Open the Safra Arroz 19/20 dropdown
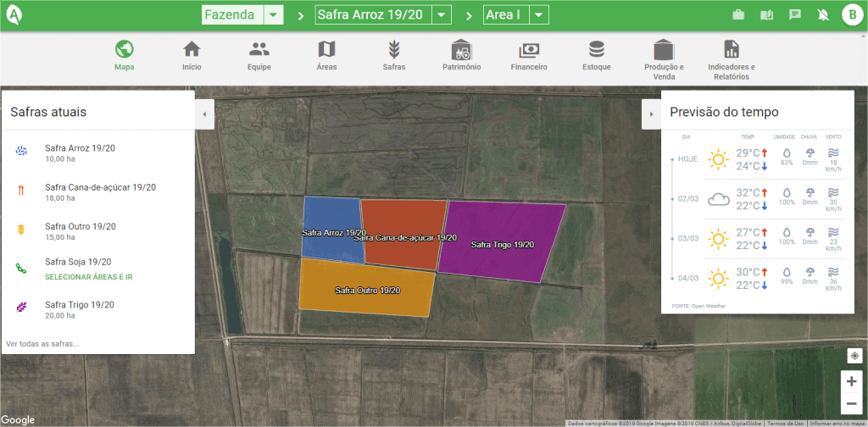This screenshot has width=868, height=427. tap(441, 15)
